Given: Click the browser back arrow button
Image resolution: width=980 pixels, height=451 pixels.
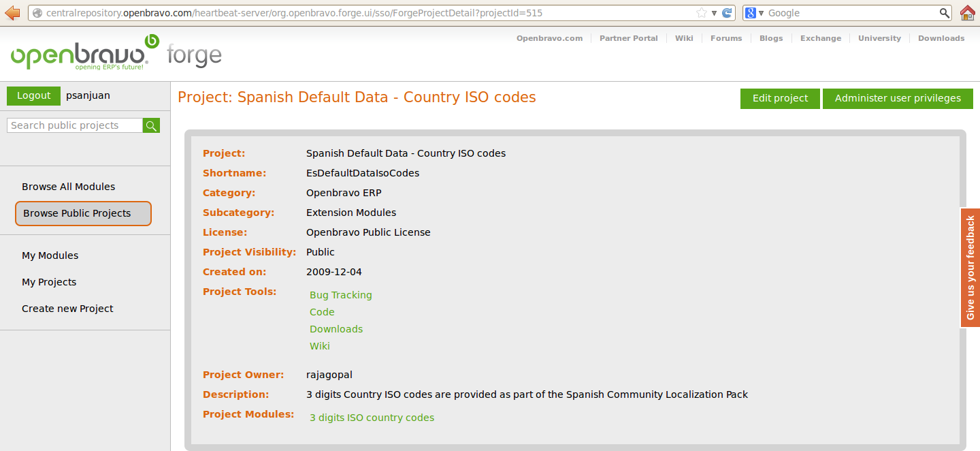Looking at the screenshot, I should (12, 13).
